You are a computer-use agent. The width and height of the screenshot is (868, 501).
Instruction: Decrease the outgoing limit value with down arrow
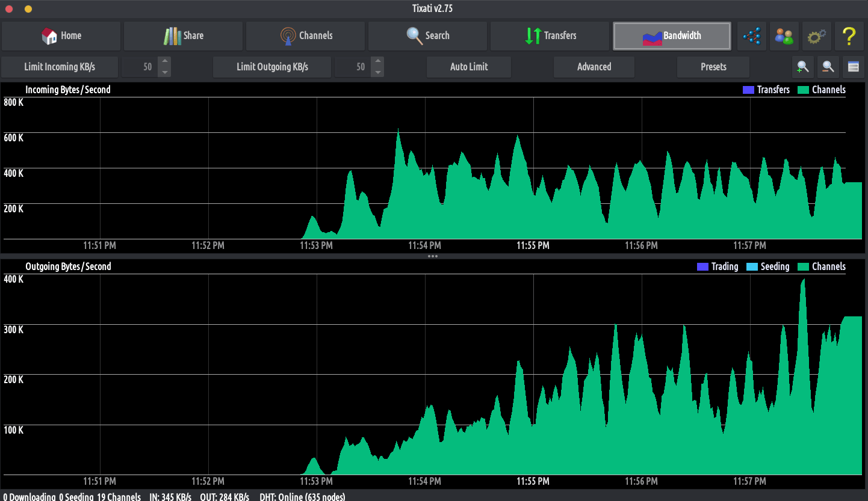(x=377, y=72)
